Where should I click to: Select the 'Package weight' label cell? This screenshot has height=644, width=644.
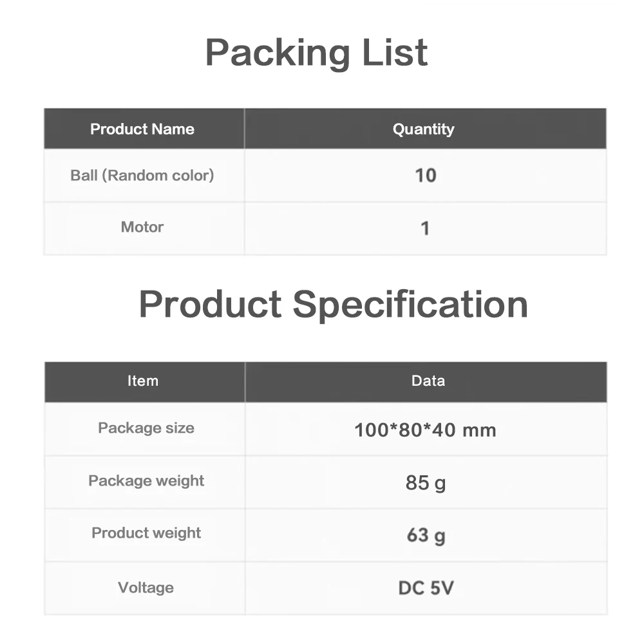146,481
